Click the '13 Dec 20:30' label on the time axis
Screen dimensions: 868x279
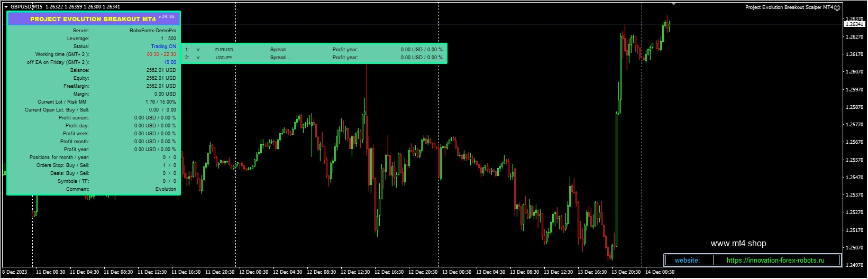pyautogui.click(x=626, y=272)
